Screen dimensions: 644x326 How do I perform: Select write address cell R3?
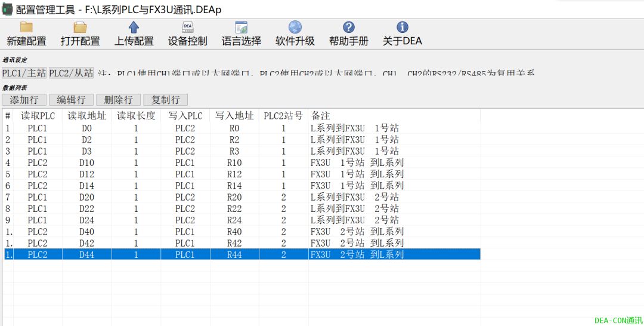click(234, 151)
